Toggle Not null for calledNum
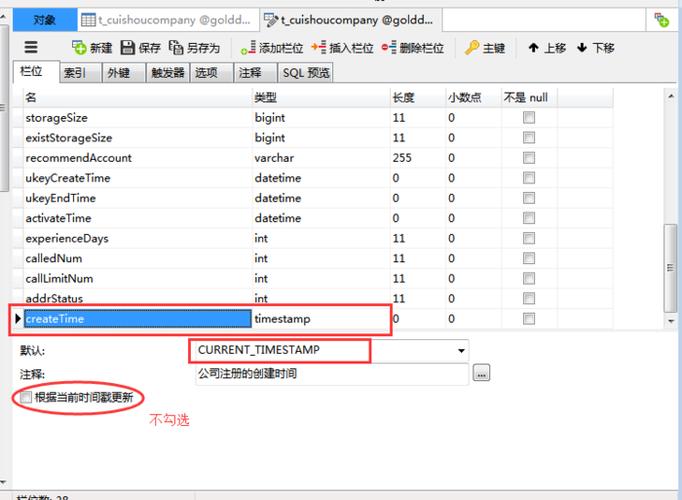Image resolution: width=682 pixels, height=500 pixels. 529,258
